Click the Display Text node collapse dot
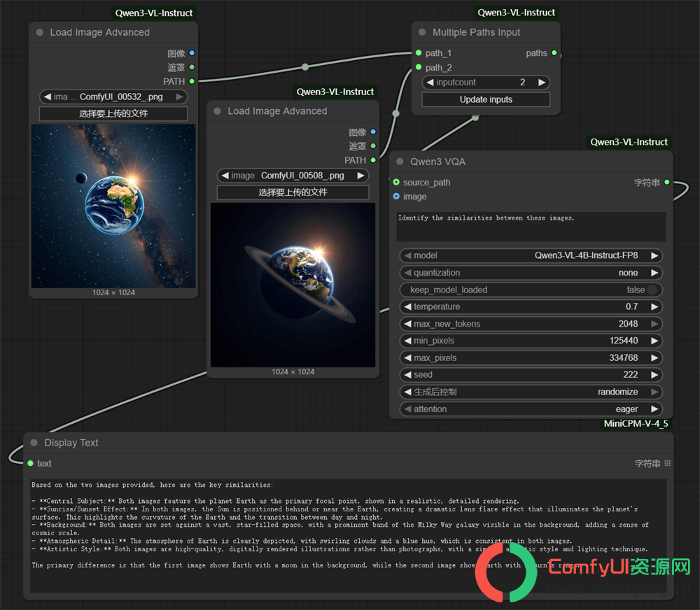This screenshot has width=700, height=610. 34,443
